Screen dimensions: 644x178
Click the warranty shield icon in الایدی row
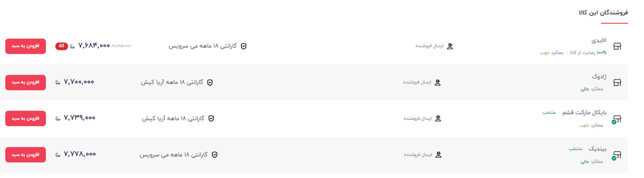244,46
